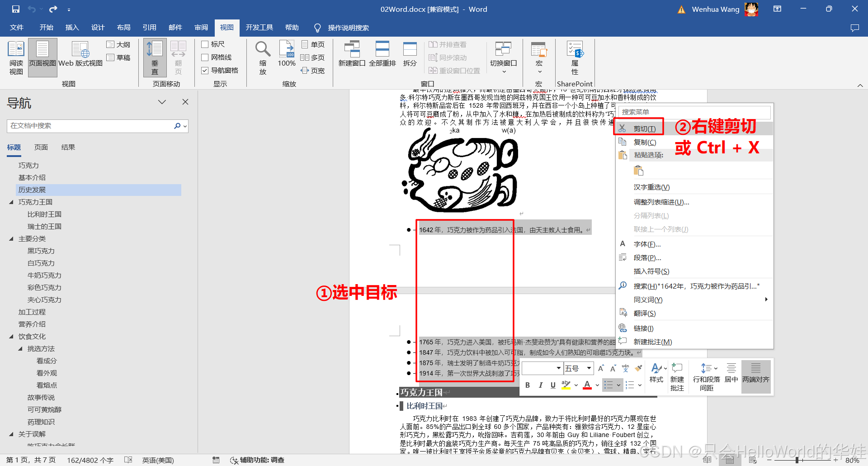Open the navigation pane options chevron
Screen dimensions: 868x466
tap(162, 102)
